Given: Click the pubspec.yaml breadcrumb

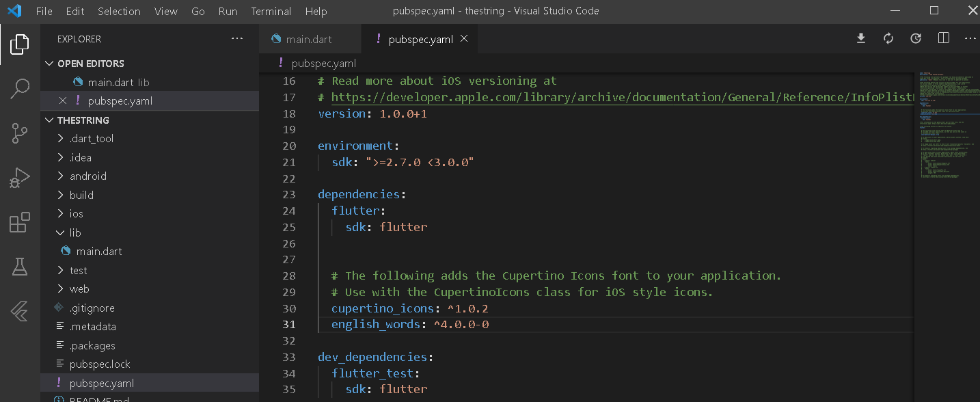Looking at the screenshot, I should (x=323, y=64).
